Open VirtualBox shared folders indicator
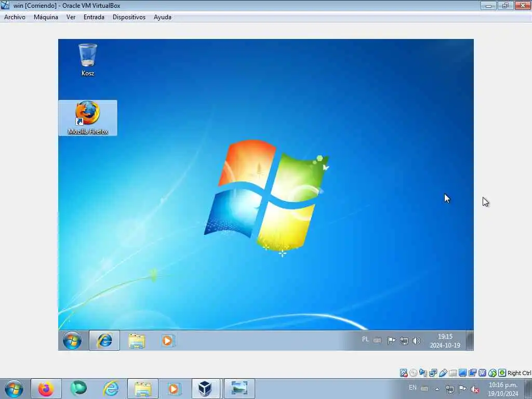 [453, 373]
